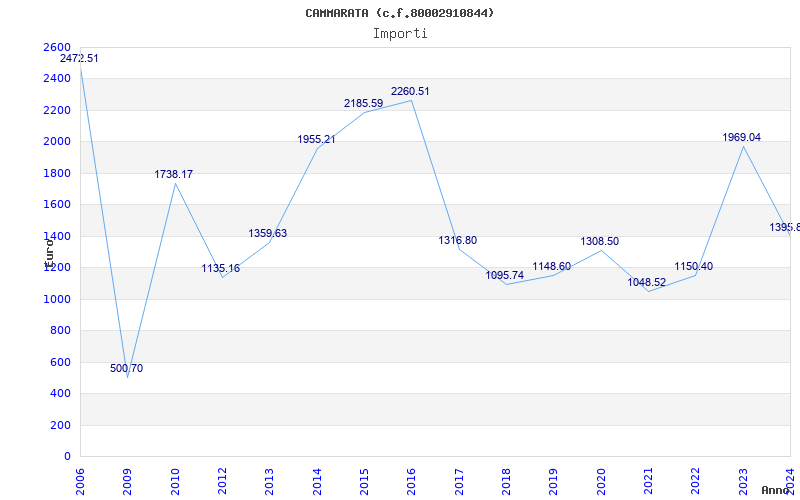800x500 pixels.
Task: Select the 1048.52 value label
Action: point(646,283)
